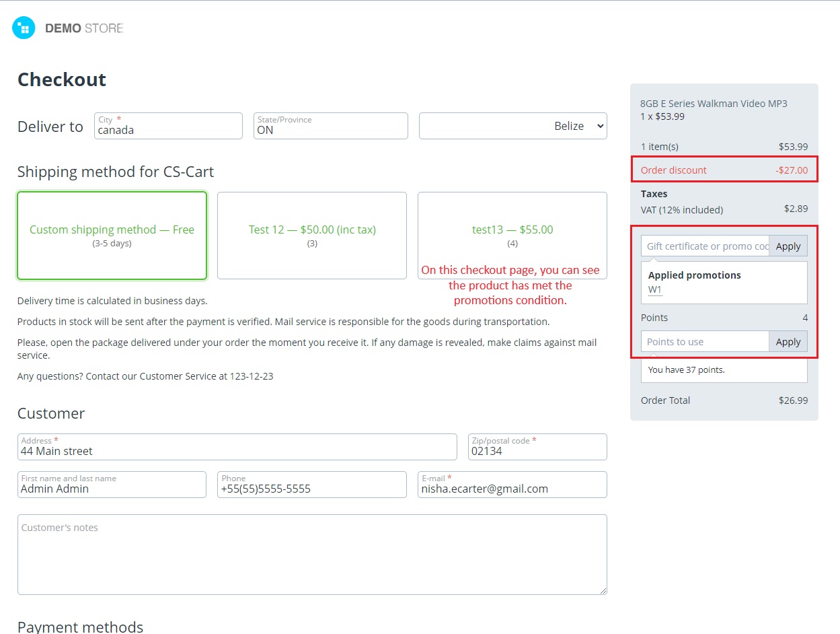This screenshot has height=634, width=840.
Task: Edit Zip/postal code field 02134
Action: coord(537,447)
